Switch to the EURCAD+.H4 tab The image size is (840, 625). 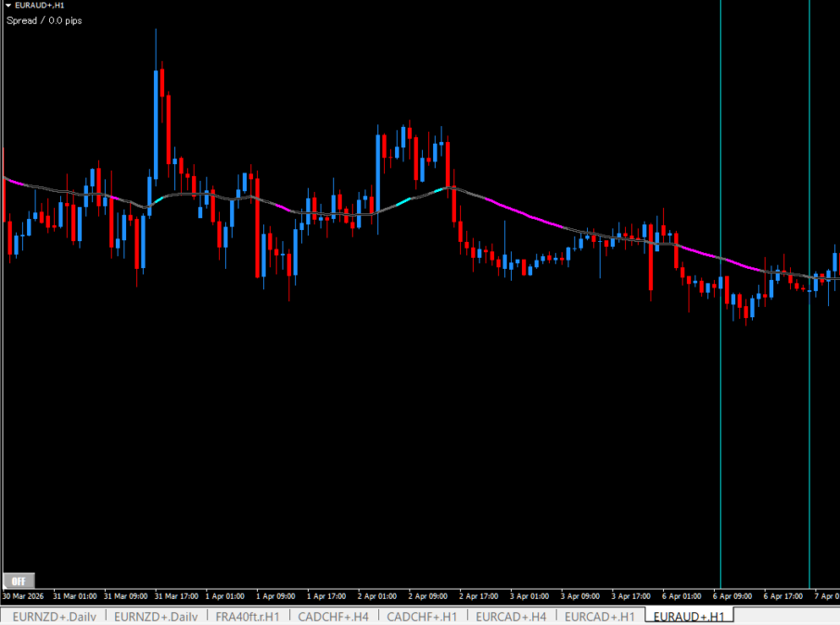(x=511, y=616)
